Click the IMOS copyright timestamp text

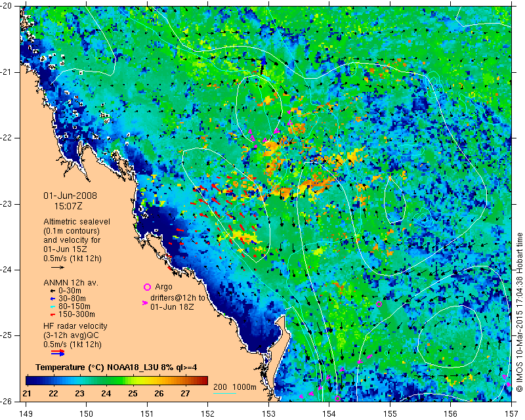pos(519,312)
